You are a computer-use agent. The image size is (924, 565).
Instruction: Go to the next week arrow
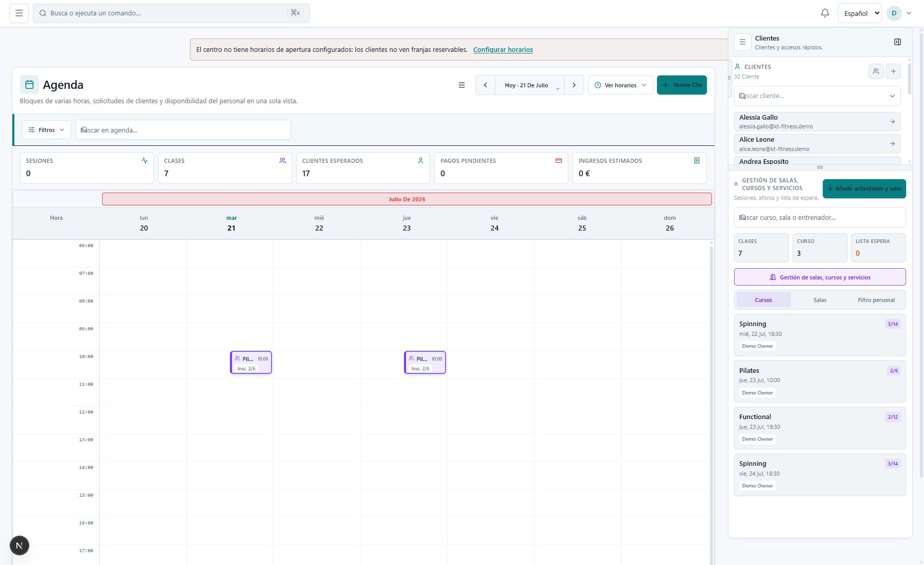(574, 85)
